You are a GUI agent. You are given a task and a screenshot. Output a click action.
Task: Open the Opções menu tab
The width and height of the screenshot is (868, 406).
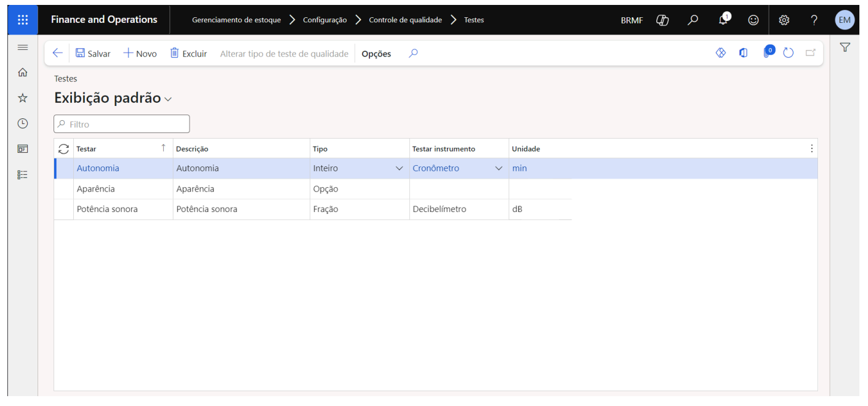376,54
